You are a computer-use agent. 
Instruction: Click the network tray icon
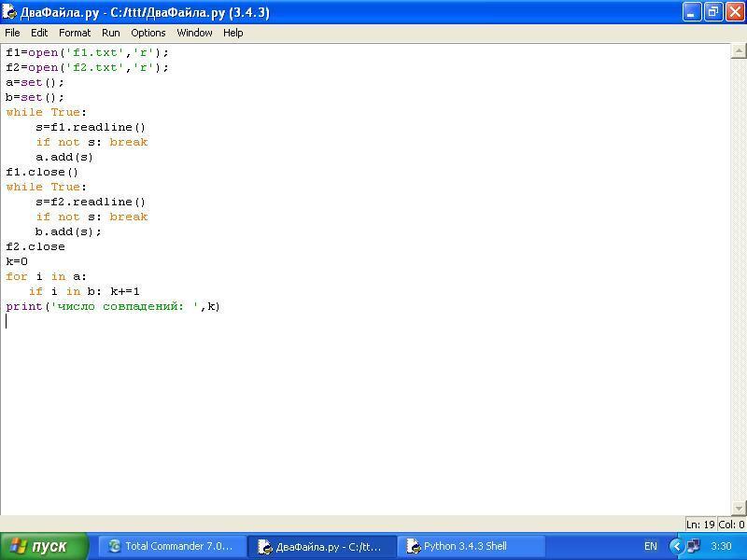coord(693,546)
